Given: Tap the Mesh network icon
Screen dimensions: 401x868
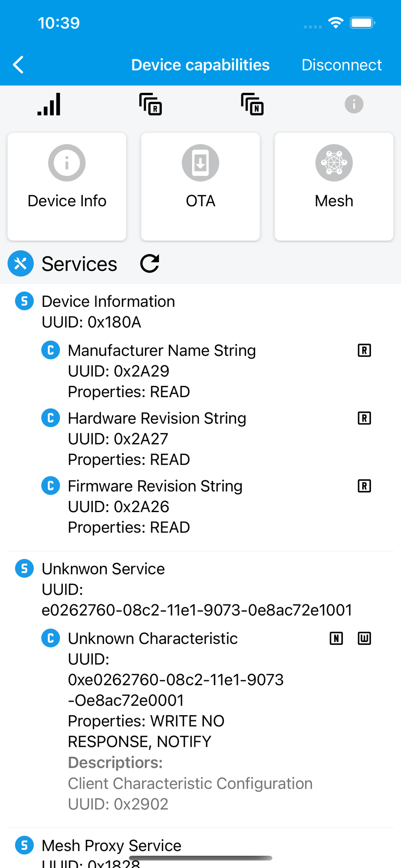Looking at the screenshot, I should 334,163.
